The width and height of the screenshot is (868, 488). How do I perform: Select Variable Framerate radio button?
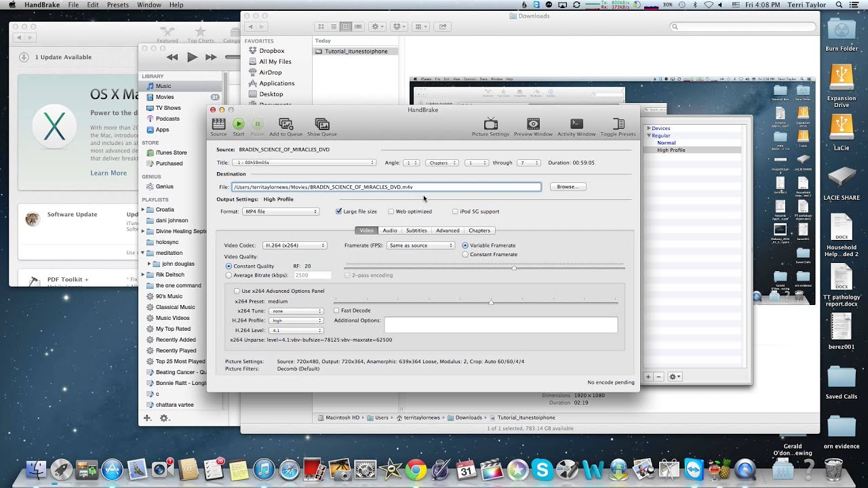(465, 245)
